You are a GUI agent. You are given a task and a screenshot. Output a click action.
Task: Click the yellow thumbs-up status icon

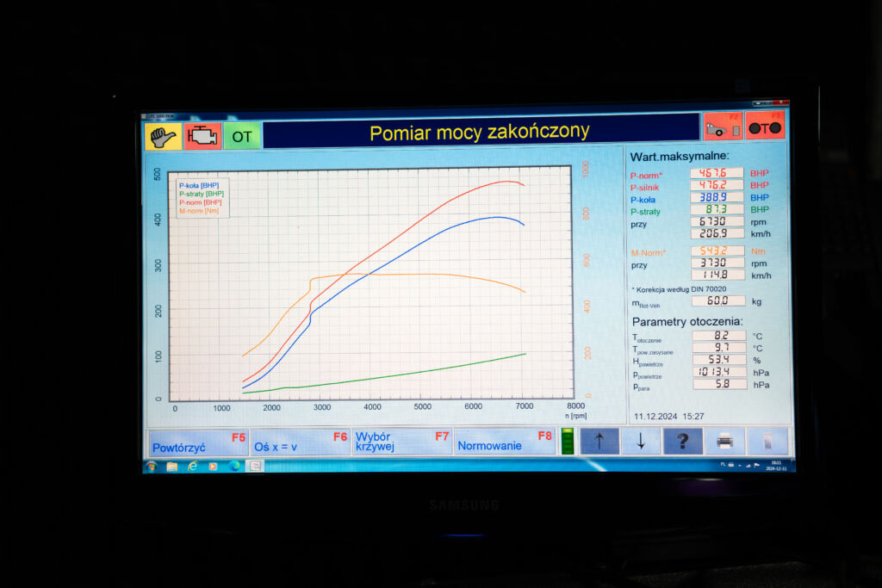coord(163,136)
